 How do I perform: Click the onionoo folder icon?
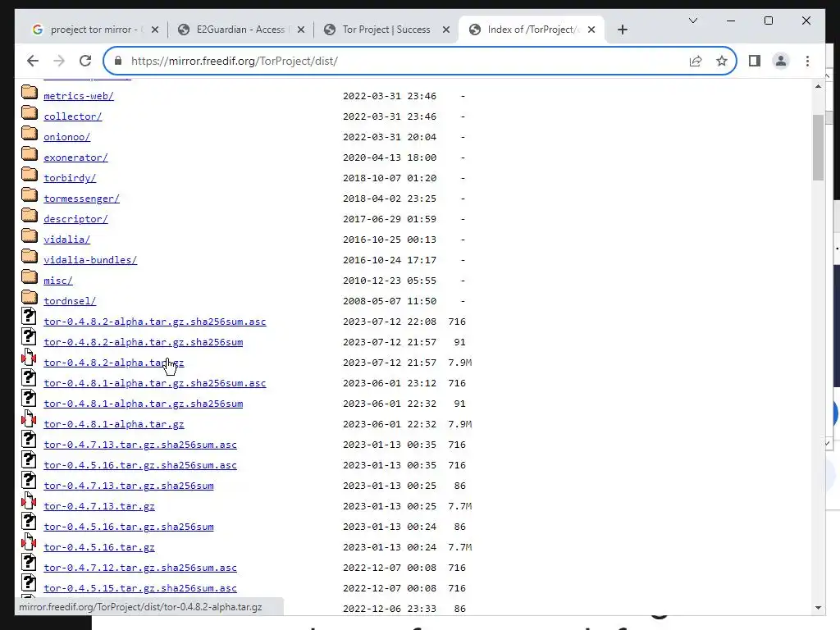pyautogui.click(x=30, y=134)
